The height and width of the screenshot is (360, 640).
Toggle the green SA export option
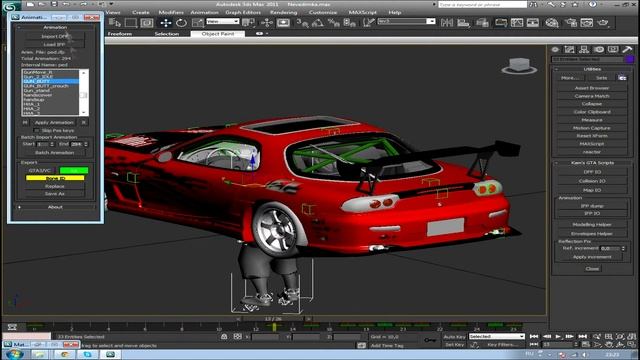[x=74, y=170]
